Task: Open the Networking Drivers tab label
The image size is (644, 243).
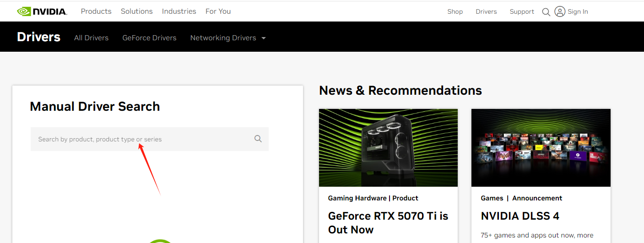Action: coord(223,38)
